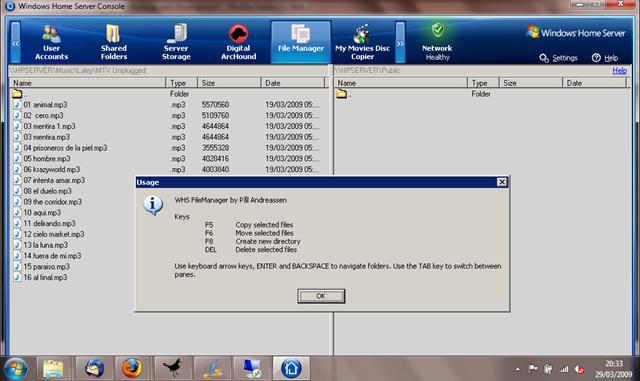Image resolution: width=640 pixels, height=381 pixels.
Task: Launch Firefox from the taskbar
Action: [132, 369]
